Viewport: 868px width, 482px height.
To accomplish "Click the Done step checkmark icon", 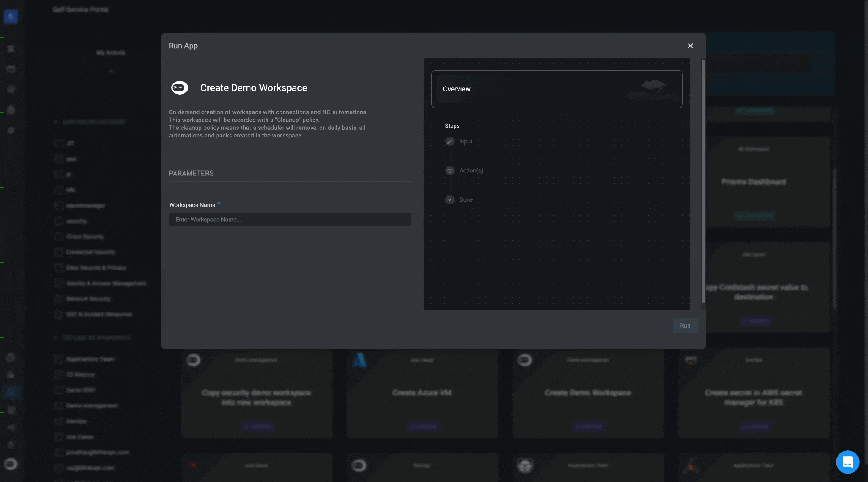I will click(450, 200).
